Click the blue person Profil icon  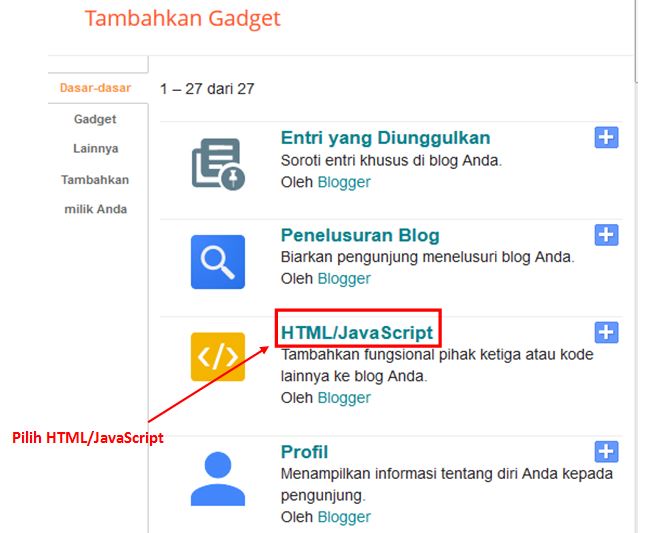point(218,479)
